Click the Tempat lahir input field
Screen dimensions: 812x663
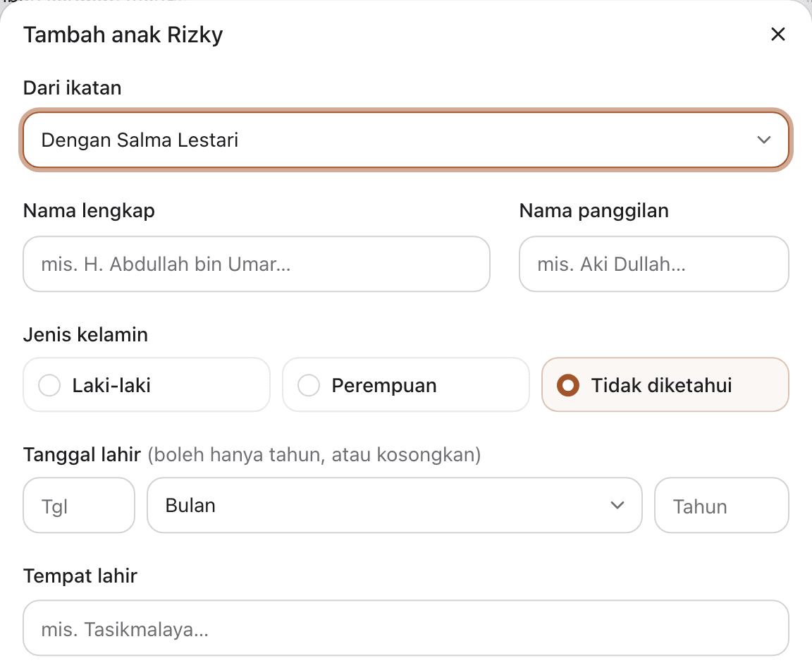click(x=406, y=628)
